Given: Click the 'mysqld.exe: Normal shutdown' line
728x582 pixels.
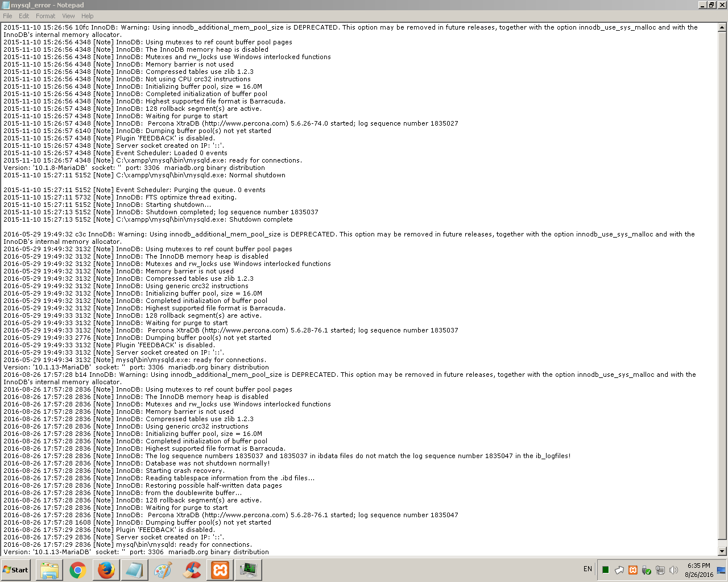Looking at the screenshot, I should click(144, 175).
